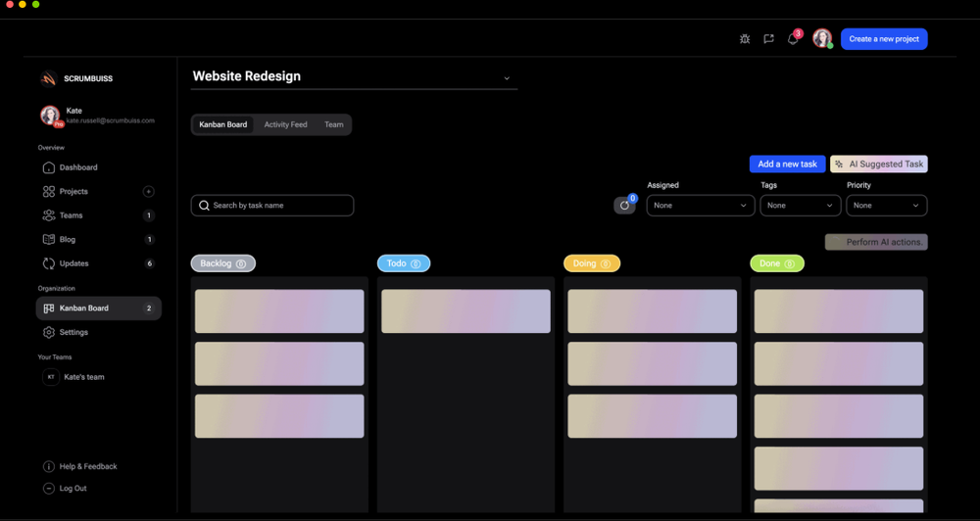Click the Settings gear icon
This screenshot has width=980, height=521.
(x=49, y=332)
